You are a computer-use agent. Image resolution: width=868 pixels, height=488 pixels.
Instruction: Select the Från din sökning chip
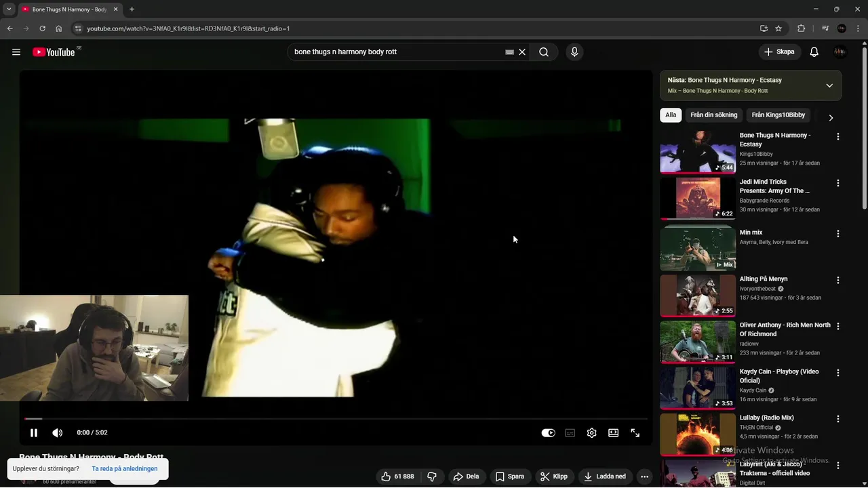[x=714, y=115]
